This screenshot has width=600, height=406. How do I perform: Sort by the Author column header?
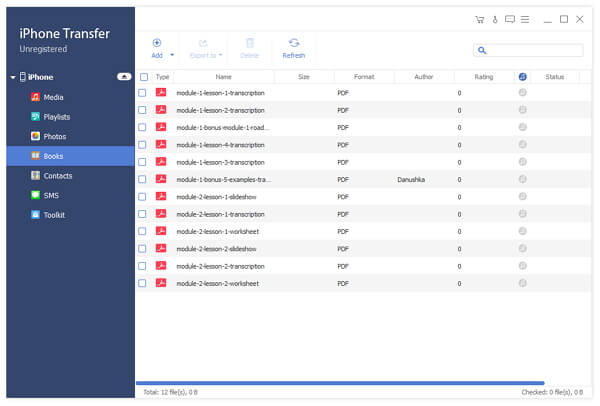[x=424, y=77]
